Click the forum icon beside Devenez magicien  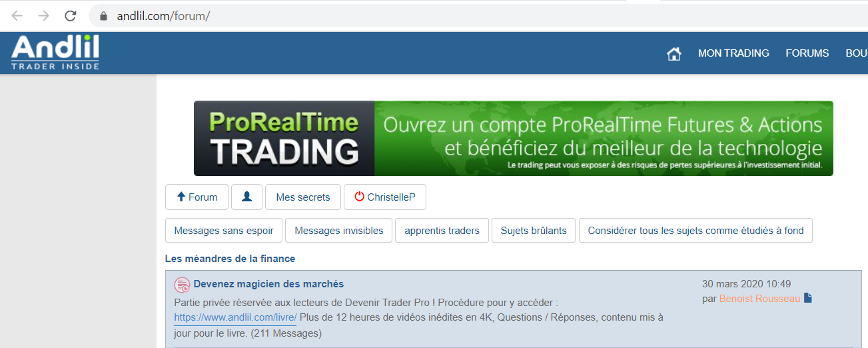coord(182,285)
